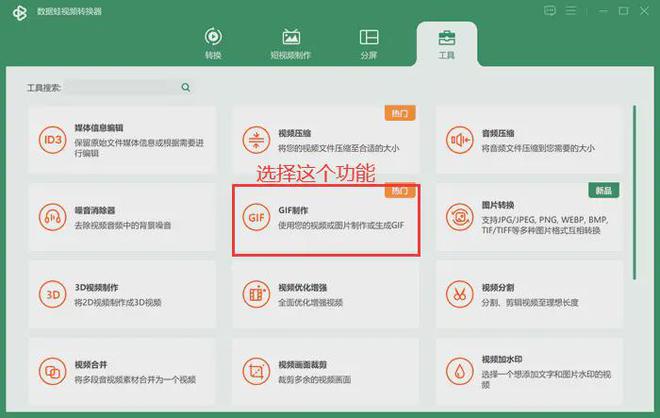660x418 pixels.
Task: Open the 噪音消除器 tool title
Action: click(95, 210)
